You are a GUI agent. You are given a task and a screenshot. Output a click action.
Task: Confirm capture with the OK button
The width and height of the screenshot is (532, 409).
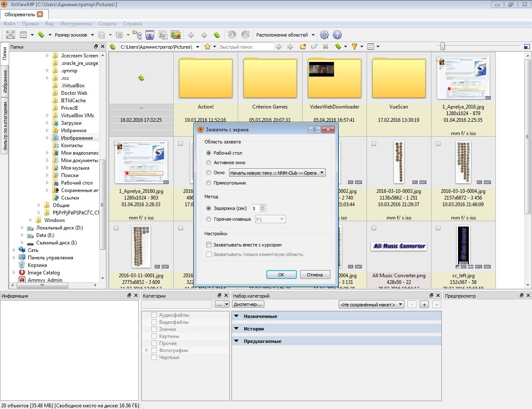click(x=281, y=275)
